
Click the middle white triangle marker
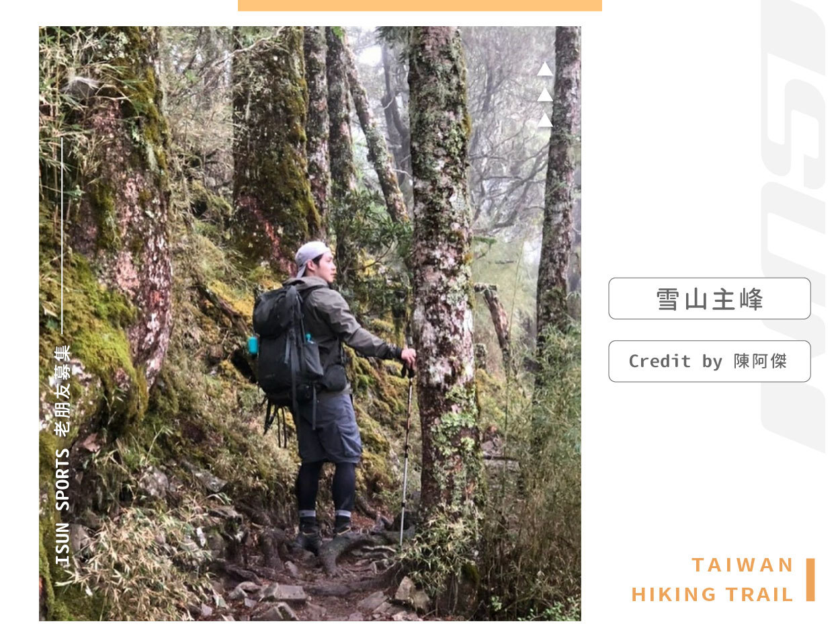tap(545, 95)
